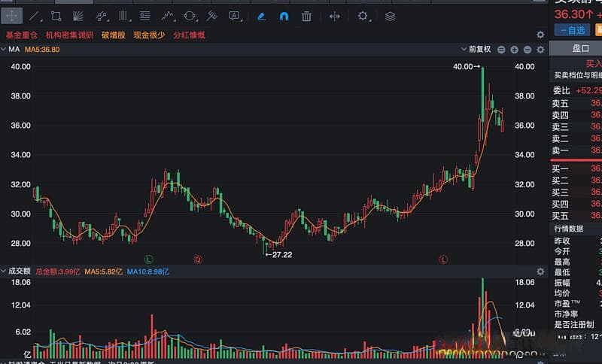Click the 是否注册制 data label
This screenshot has height=364, width=602.
click(x=574, y=325)
